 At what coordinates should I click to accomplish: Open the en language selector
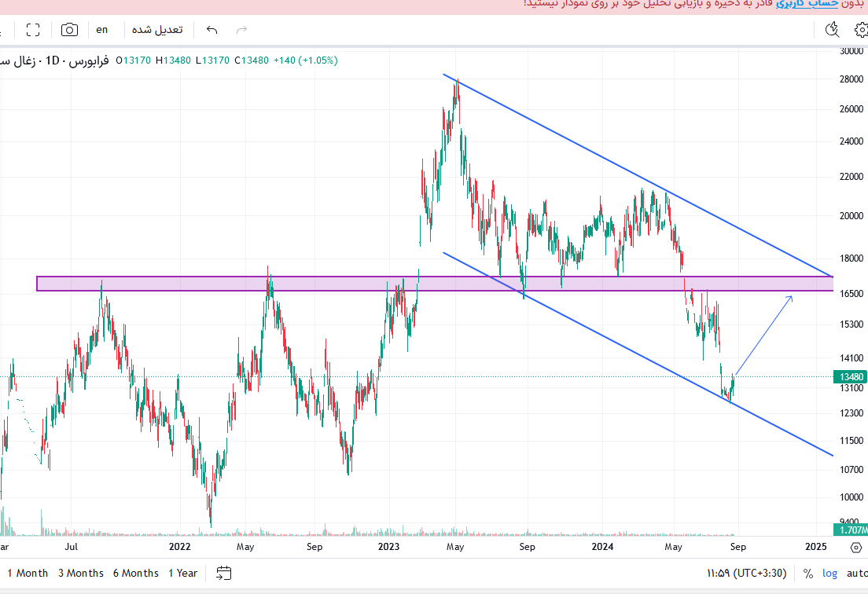102,30
